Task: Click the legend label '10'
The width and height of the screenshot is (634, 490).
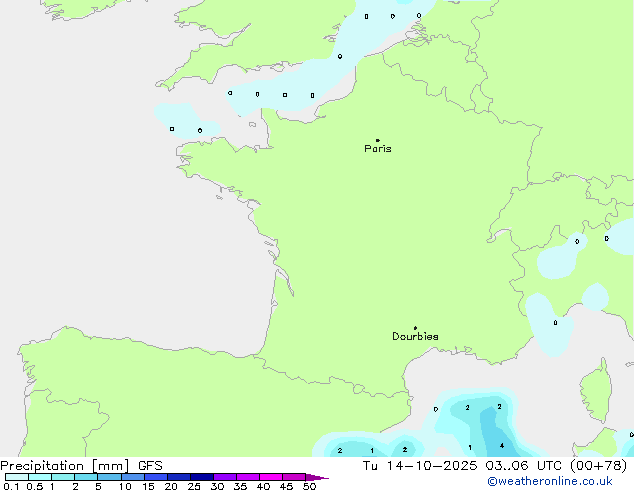Action: point(125,486)
